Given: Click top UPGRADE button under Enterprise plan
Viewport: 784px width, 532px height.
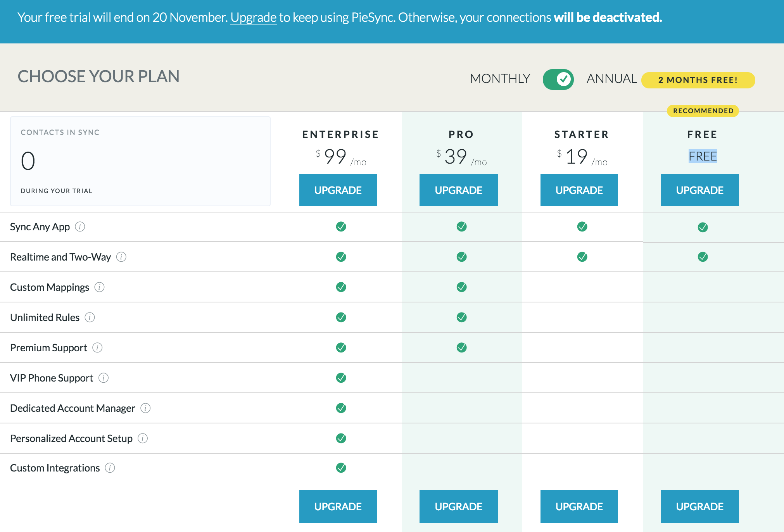Looking at the screenshot, I should tap(338, 190).
